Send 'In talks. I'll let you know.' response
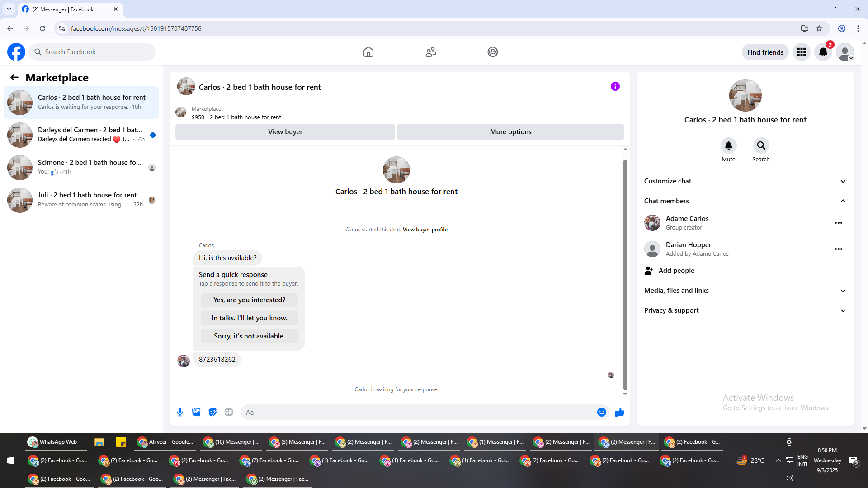The width and height of the screenshot is (868, 488). tap(250, 318)
